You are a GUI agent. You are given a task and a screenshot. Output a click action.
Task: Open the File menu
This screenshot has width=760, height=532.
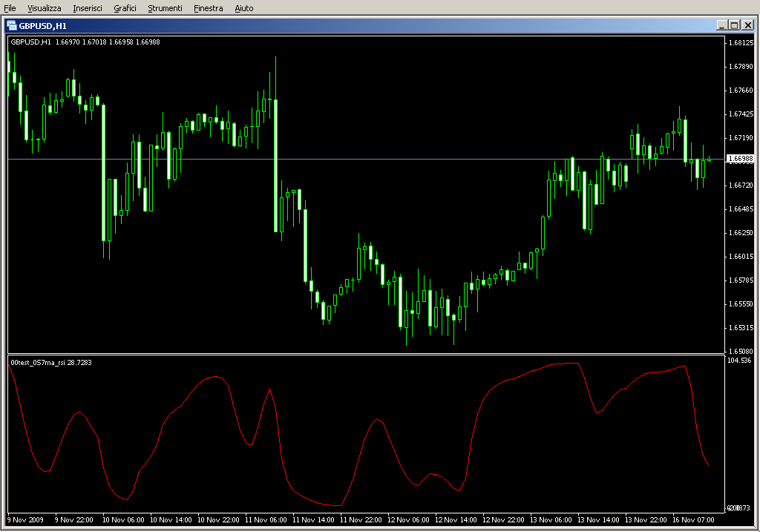click(10, 8)
